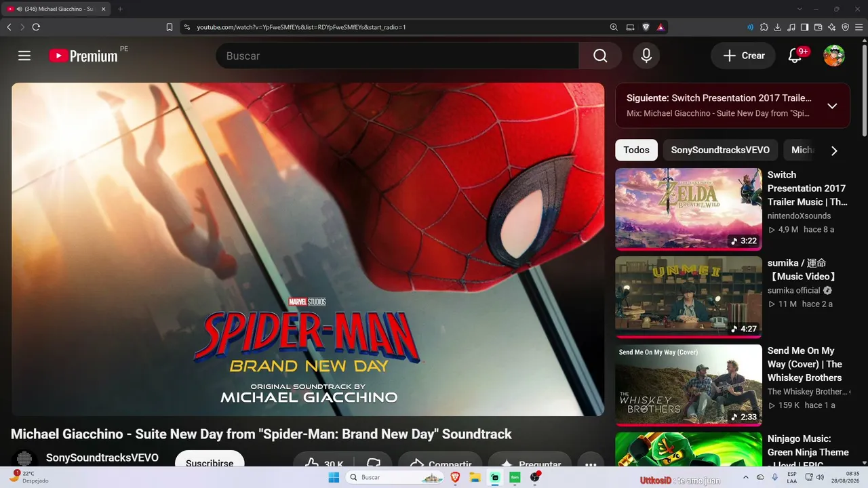Open a new browser tab
This screenshot has width=868, height=488.
click(120, 9)
